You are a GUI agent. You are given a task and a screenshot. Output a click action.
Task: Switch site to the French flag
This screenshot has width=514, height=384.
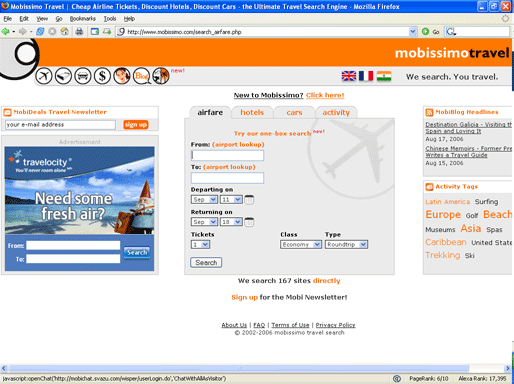366,76
